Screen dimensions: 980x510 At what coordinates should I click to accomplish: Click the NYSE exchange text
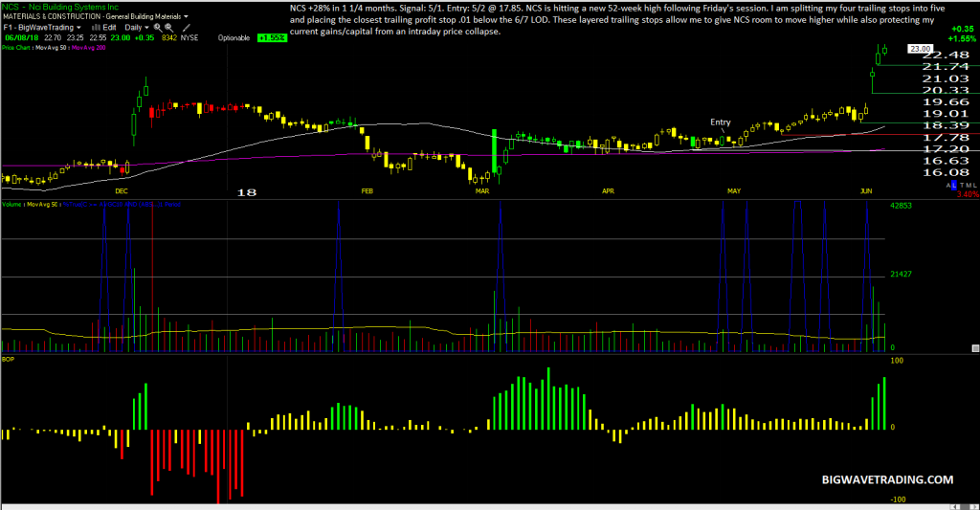pyautogui.click(x=189, y=38)
